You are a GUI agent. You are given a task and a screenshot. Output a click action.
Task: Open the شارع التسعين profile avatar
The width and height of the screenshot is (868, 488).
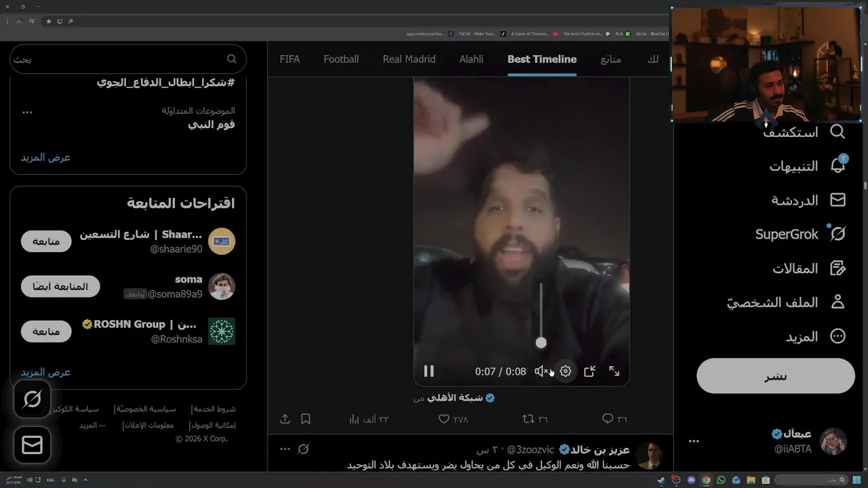pyautogui.click(x=222, y=241)
